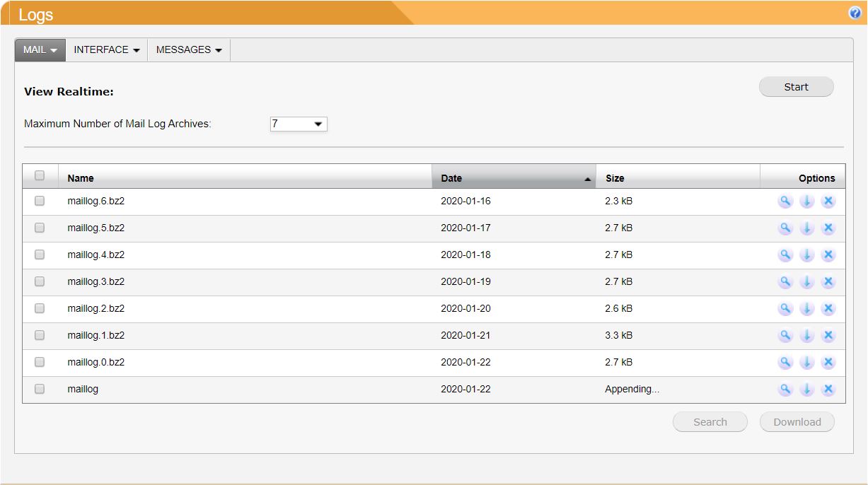868x485 pixels.
Task: Click the View Realtime: heading
Action: point(69,92)
